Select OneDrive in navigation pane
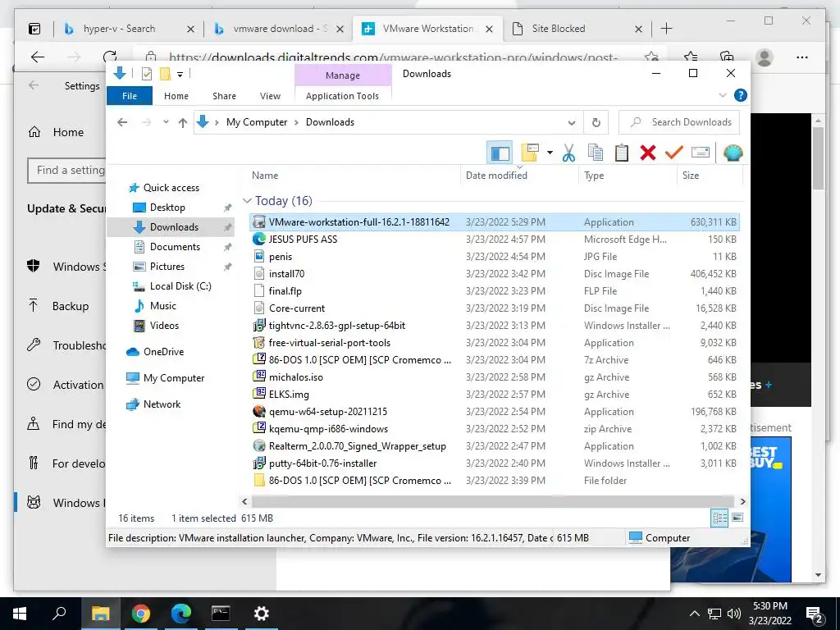Image resolution: width=840 pixels, height=630 pixels. [163, 352]
